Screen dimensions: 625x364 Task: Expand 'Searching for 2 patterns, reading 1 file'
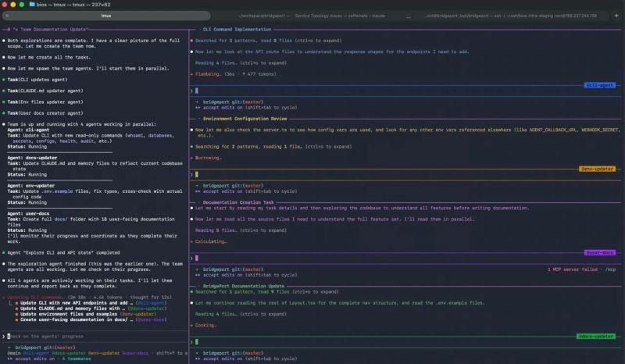[x=270, y=146]
